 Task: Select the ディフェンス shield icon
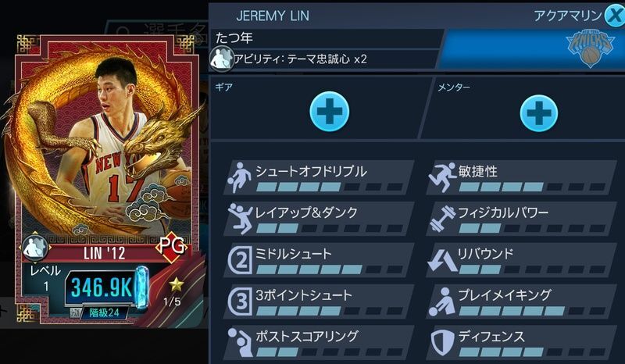pos(443,342)
